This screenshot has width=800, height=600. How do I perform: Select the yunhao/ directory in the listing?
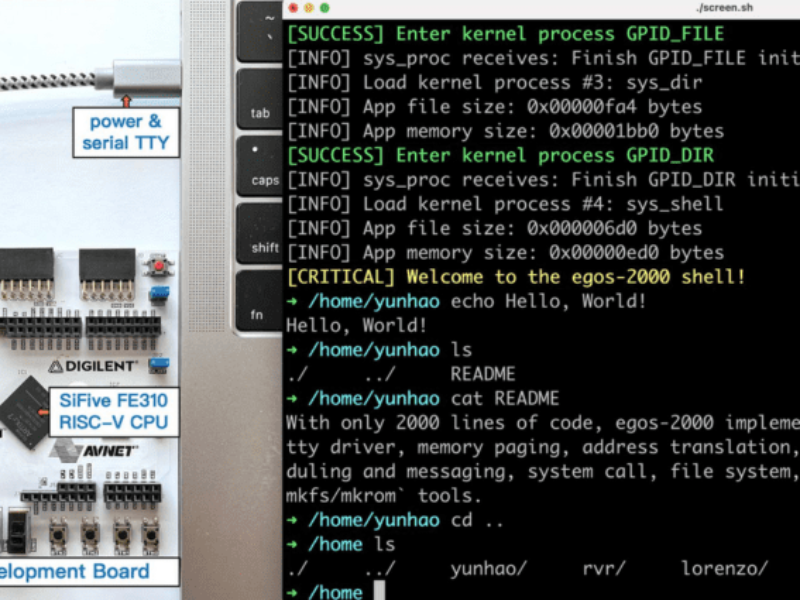point(490,566)
